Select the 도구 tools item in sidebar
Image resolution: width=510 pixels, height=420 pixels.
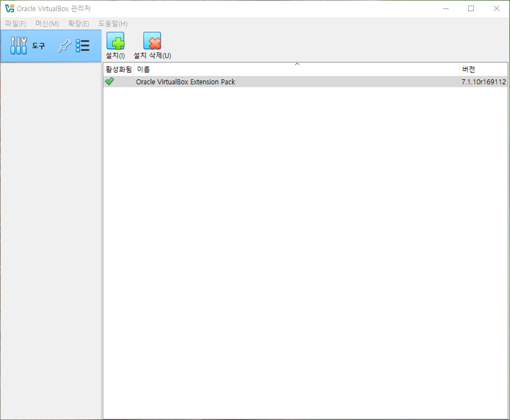click(51, 46)
